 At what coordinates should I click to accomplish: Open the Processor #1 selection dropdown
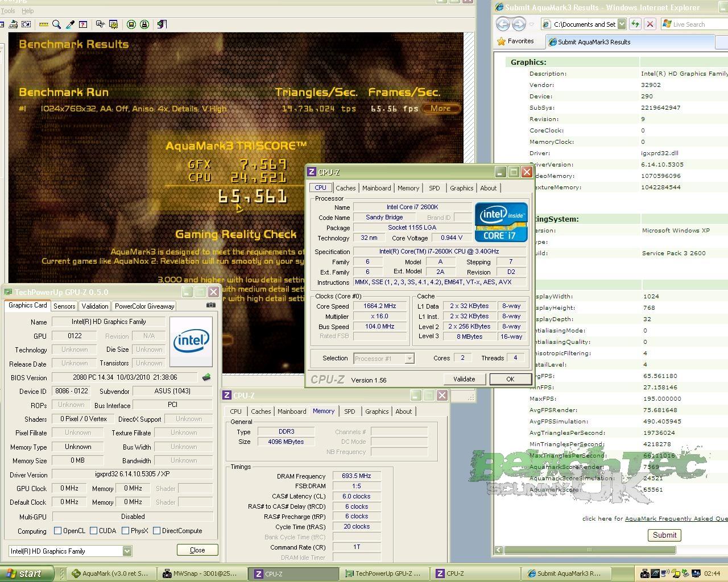(409, 358)
